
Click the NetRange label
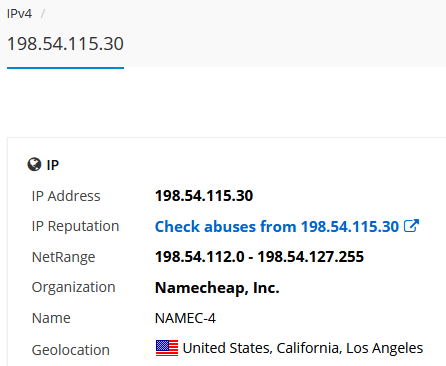[x=63, y=257]
